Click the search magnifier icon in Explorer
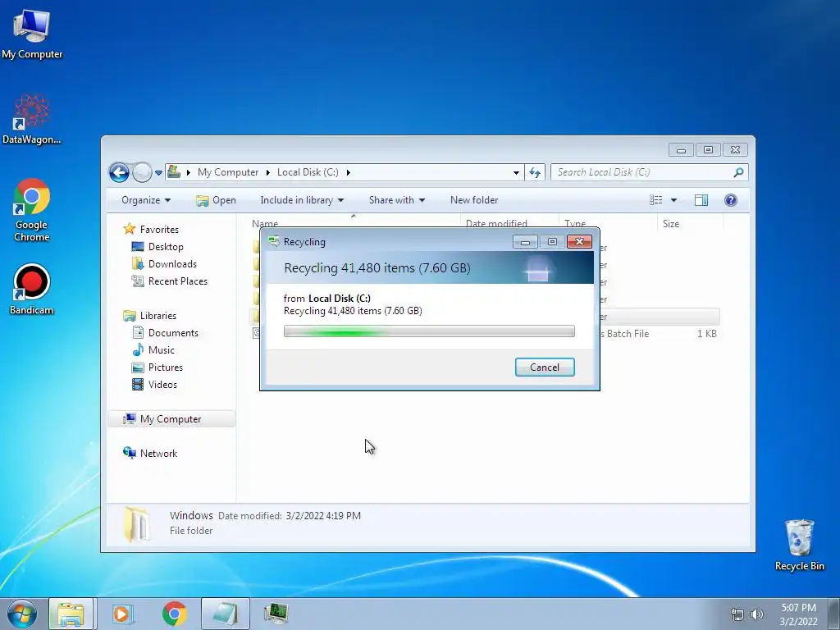840x630 pixels. (x=738, y=172)
